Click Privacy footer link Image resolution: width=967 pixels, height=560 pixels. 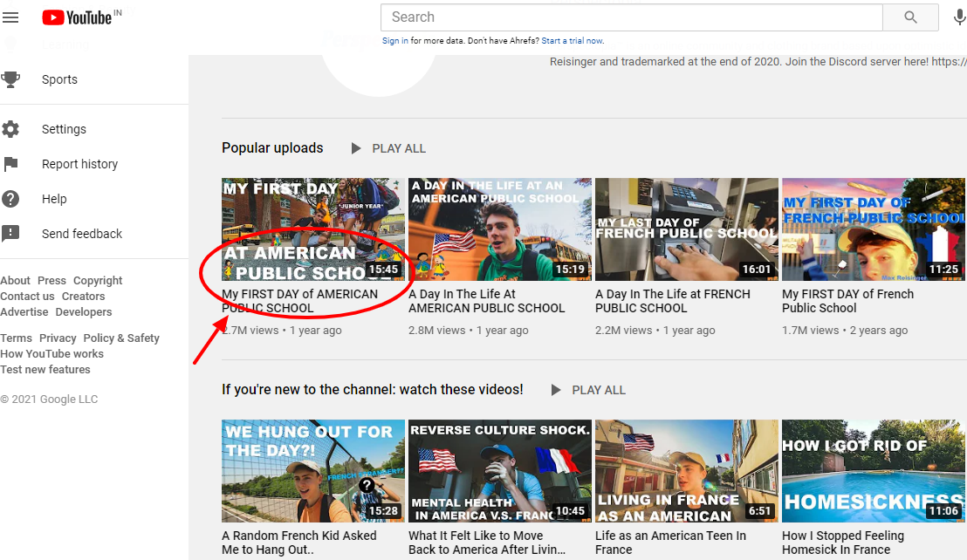click(x=58, y=338)
